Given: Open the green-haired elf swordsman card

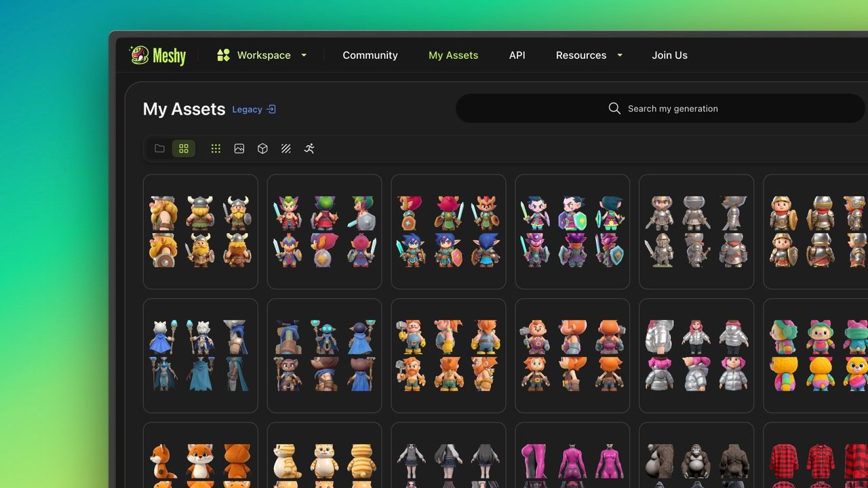Looking at the screenshot, I should [325, 232].
